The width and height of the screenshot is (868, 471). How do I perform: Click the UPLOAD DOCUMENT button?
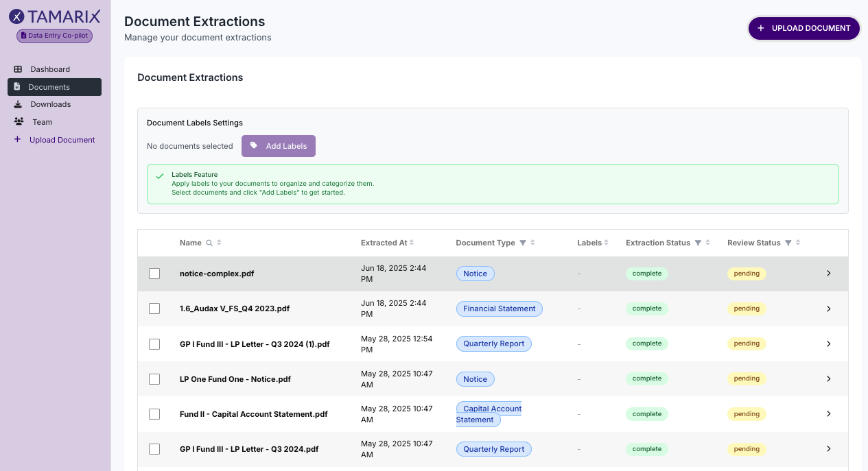click(804, 28)
